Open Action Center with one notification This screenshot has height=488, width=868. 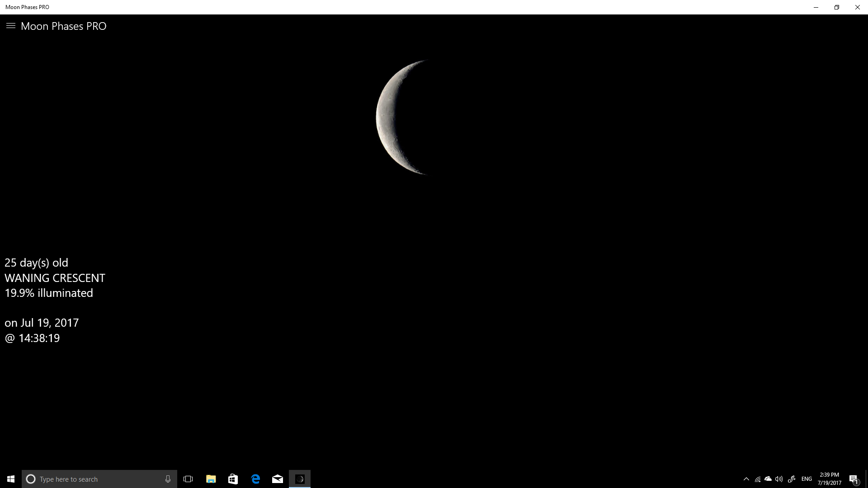854,479
